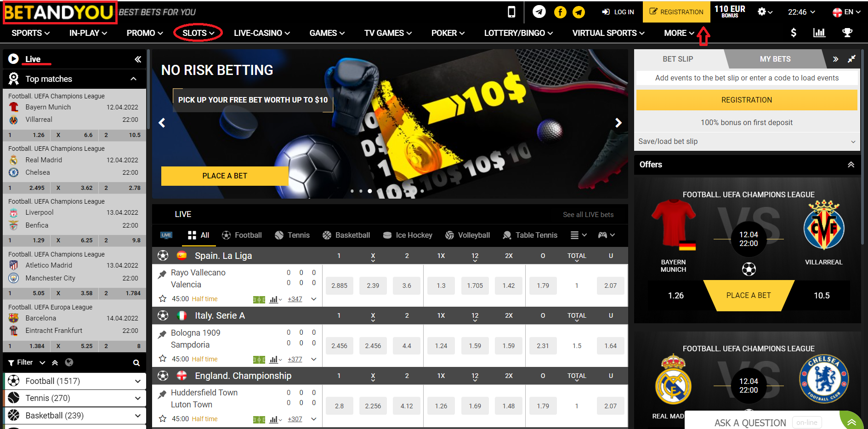The width and height of the screenshot is (868, 429).
Task: Select the last banner carousel dot
Action: [422, 191]
